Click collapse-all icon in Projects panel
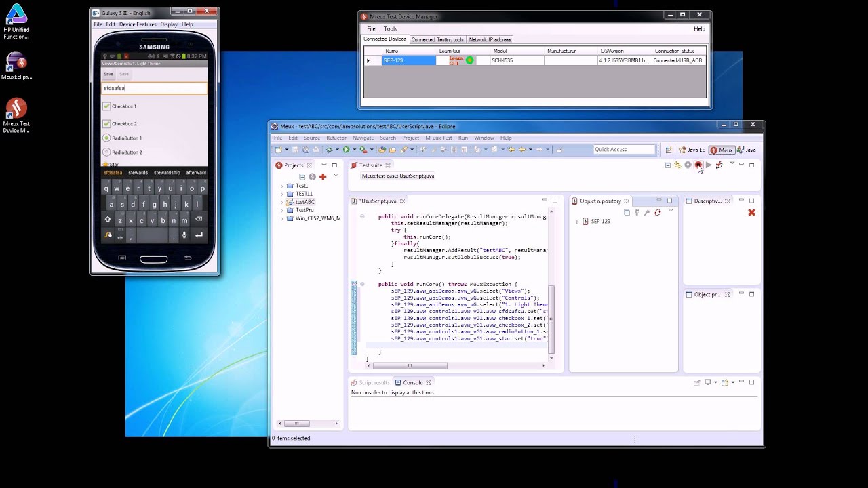The width and height of the screenshot is (868, 488). (302, 177)
